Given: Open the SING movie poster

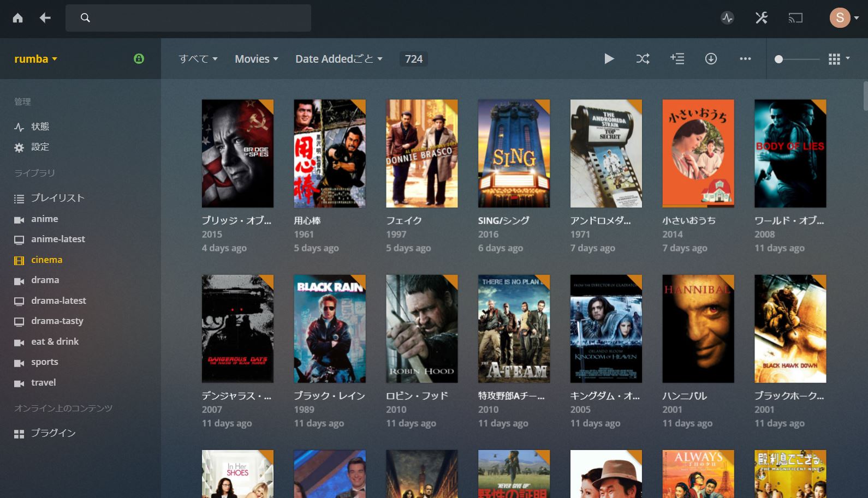Looking at the screenshot, I should 514,153.
